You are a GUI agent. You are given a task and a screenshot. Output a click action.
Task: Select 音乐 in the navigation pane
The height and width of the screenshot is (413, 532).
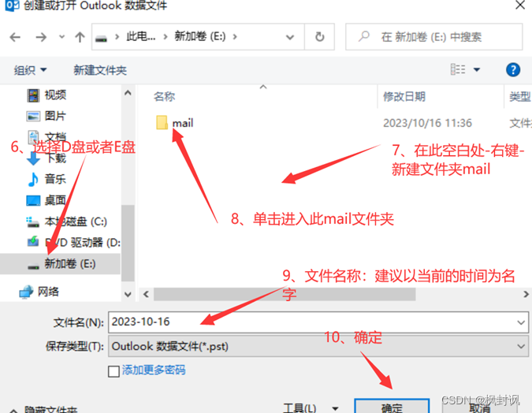(x=55, y=179)
